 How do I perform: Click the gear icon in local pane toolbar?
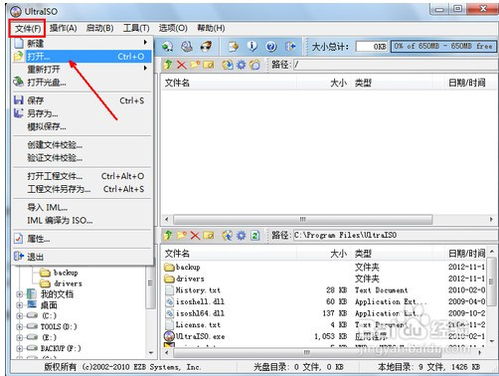[x=241, y=235]
